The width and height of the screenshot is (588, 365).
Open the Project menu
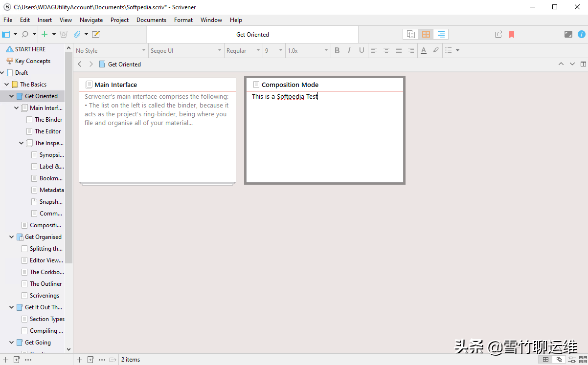119,20
